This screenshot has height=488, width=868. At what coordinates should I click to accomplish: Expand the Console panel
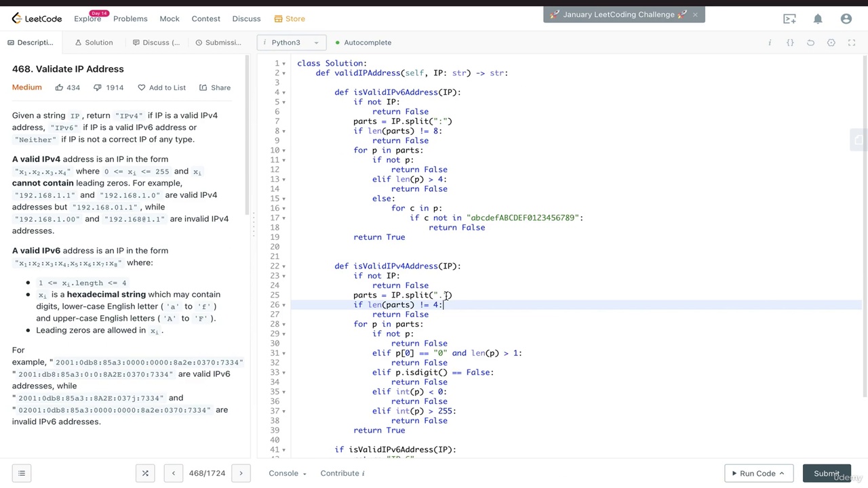pyautogui.click(x=288, y=473)
